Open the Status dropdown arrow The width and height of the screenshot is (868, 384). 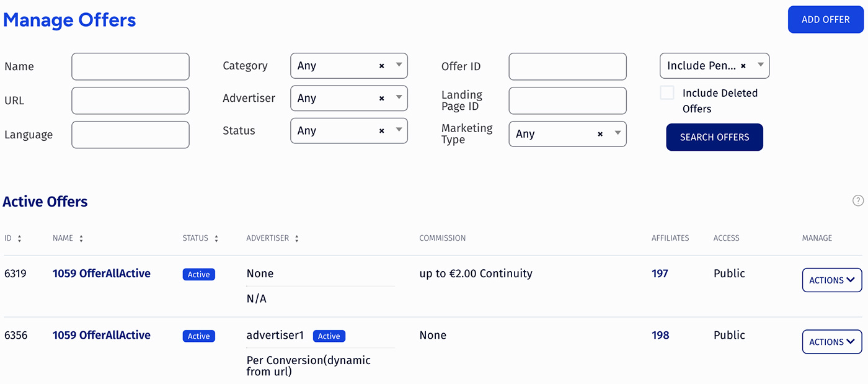(x=399, y=130)
